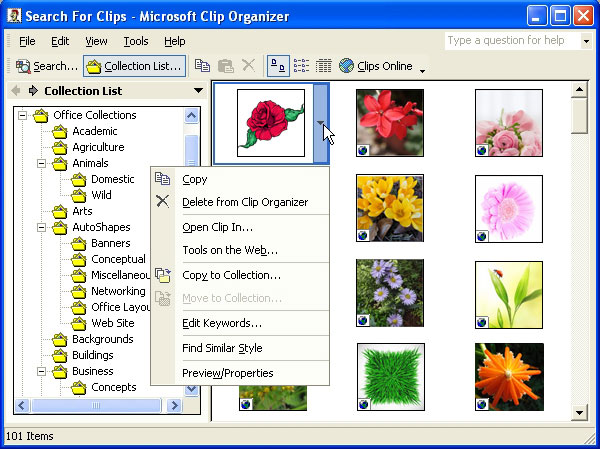Open the Tools menu
Viewport: 600px width, 449px height.
136,41
